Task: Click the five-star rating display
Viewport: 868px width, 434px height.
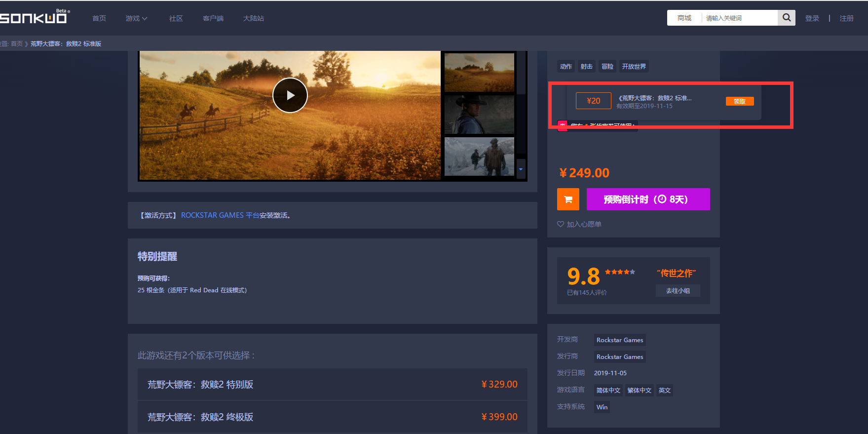Action: [620, 272]
